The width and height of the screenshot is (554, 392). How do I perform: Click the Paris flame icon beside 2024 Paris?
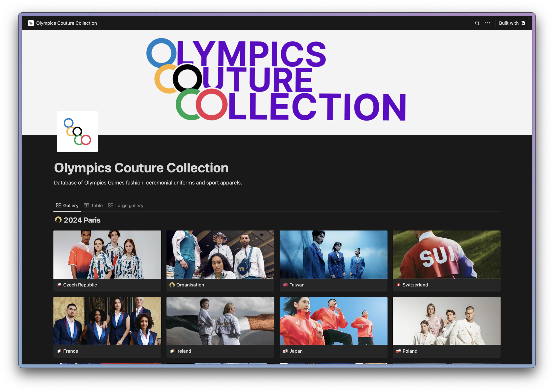coord(58,220)
